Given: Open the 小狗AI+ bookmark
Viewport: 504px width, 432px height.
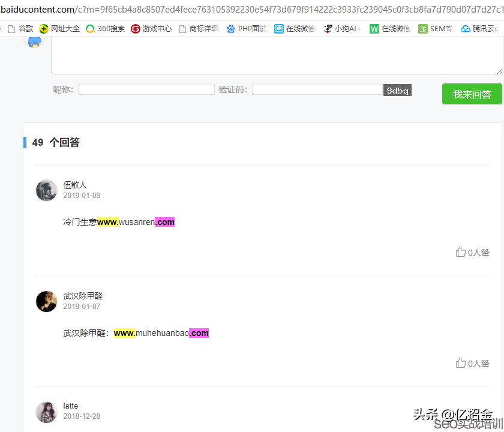Looking at the screenshot, I should coord(343,29).
